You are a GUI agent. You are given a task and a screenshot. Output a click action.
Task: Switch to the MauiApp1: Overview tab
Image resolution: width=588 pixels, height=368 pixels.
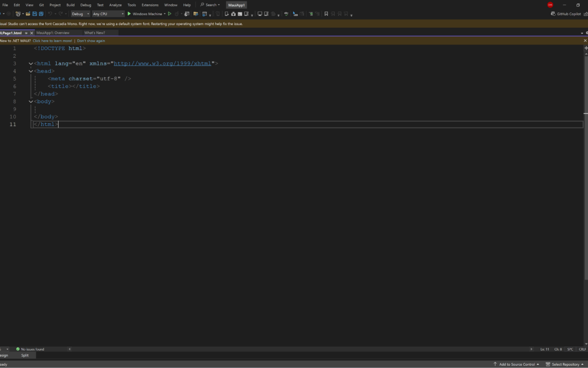click(53, 33)
